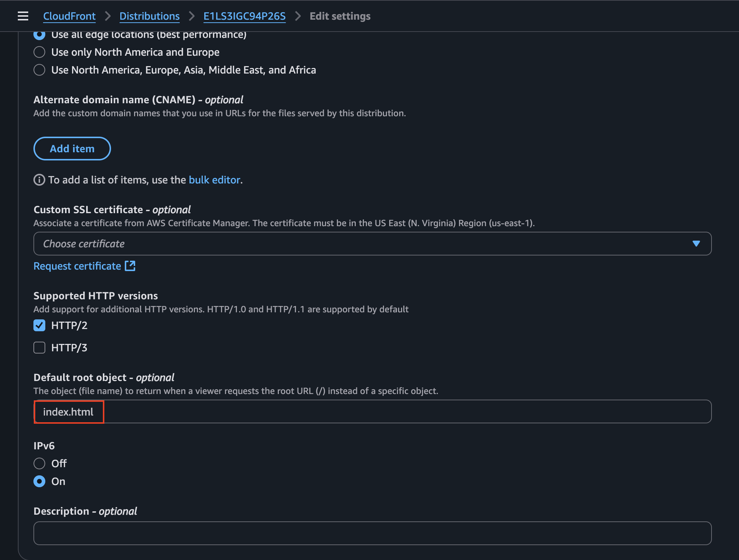Turn IPv6 off
The height and width of the screenshot is (560, 739).
[x=39, y=463]
